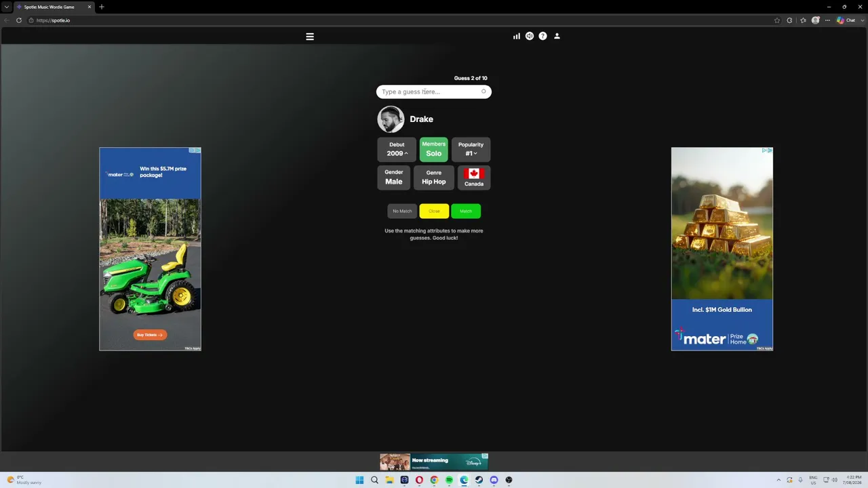Open the hamburger menu on Spotle
868x488 pixels.
[310, 37]
